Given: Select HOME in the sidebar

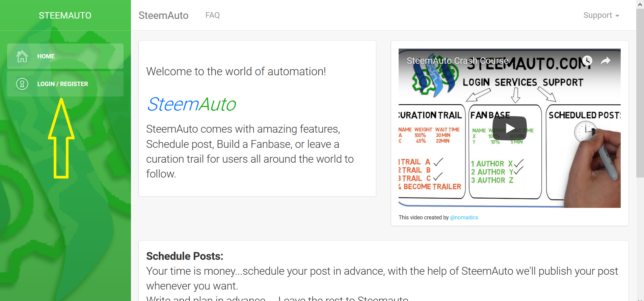Looking at the screenshot, I should pyautogui.click(x=65, y=56).
